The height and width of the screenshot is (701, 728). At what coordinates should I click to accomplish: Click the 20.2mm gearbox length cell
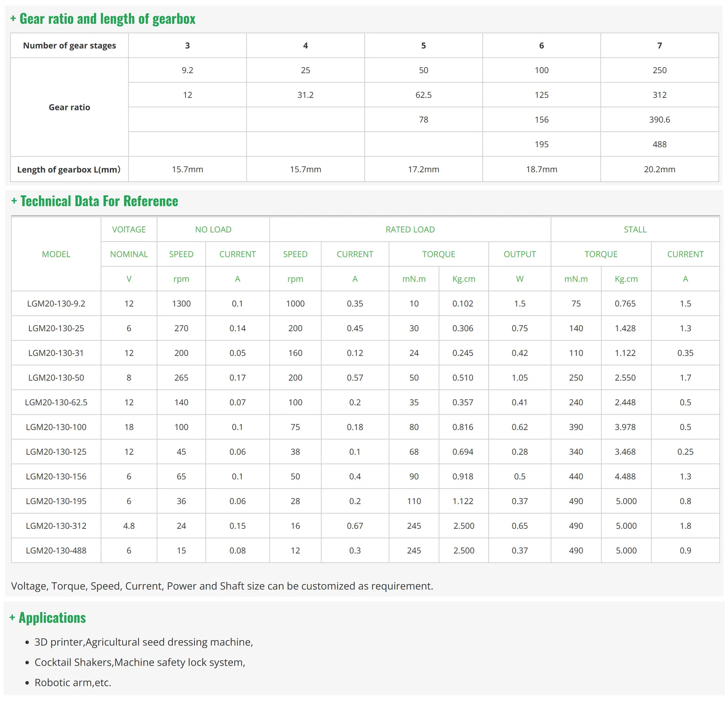(x=659, y=169)
